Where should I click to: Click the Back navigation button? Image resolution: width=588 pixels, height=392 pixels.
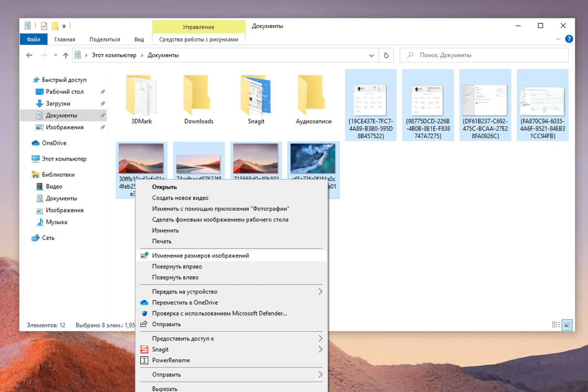point(29,55)
